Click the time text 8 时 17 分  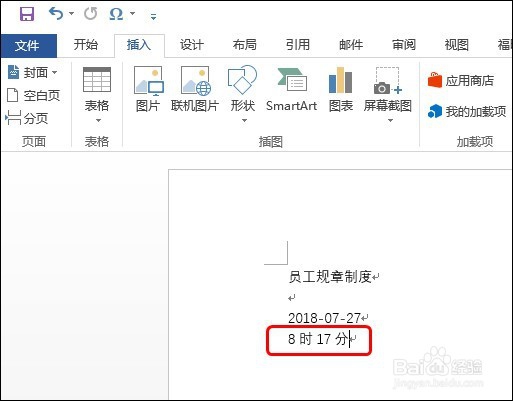(x=318, y=339)
